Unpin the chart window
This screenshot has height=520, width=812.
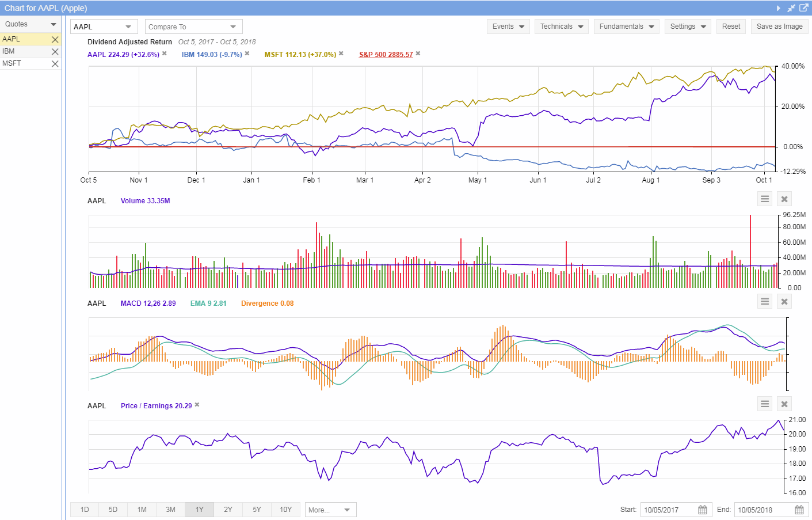pos(791,8)
